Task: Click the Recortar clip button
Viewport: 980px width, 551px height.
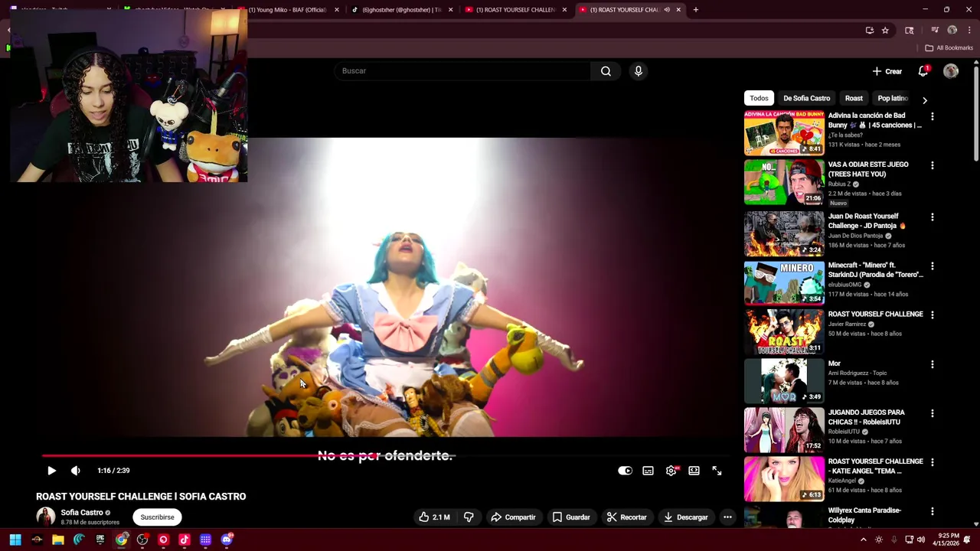Action: tap(627, 517)
